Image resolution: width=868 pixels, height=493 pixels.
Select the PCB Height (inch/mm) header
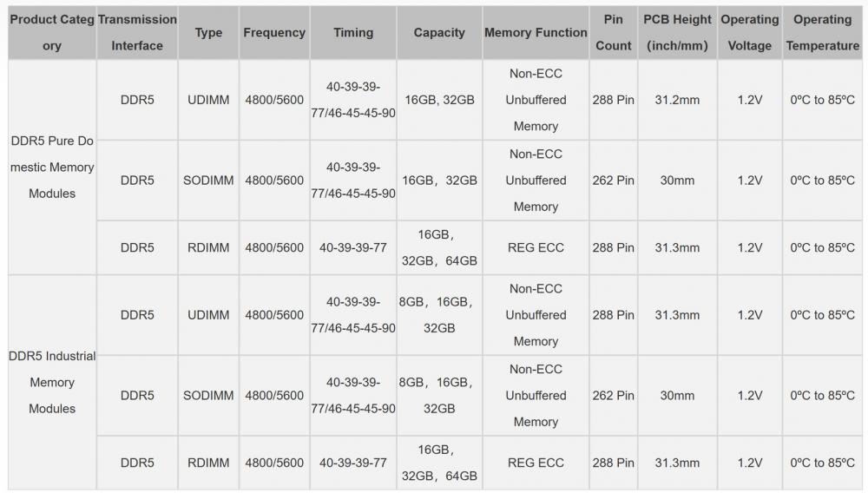pyautogui.click(x=678, y=33)
